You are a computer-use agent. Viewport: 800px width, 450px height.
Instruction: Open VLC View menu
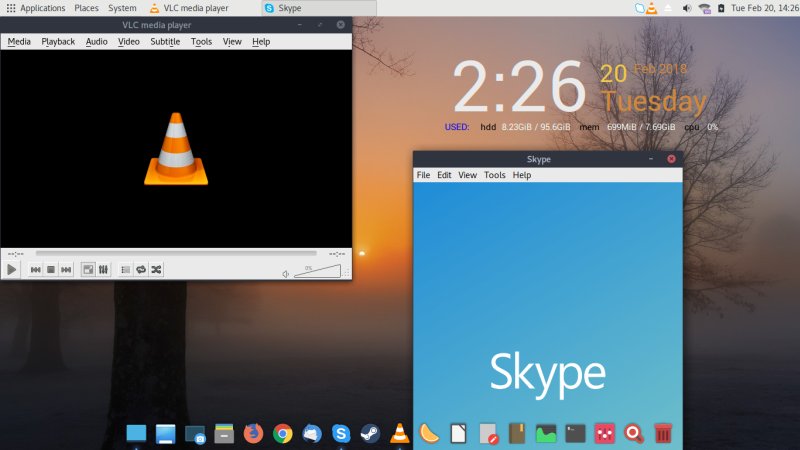coord(232,41)
